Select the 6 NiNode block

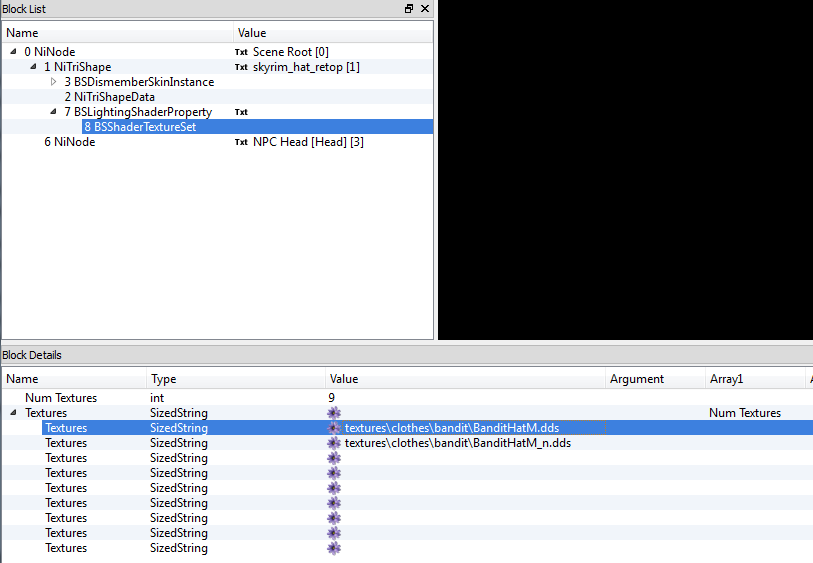pos(69,142)
